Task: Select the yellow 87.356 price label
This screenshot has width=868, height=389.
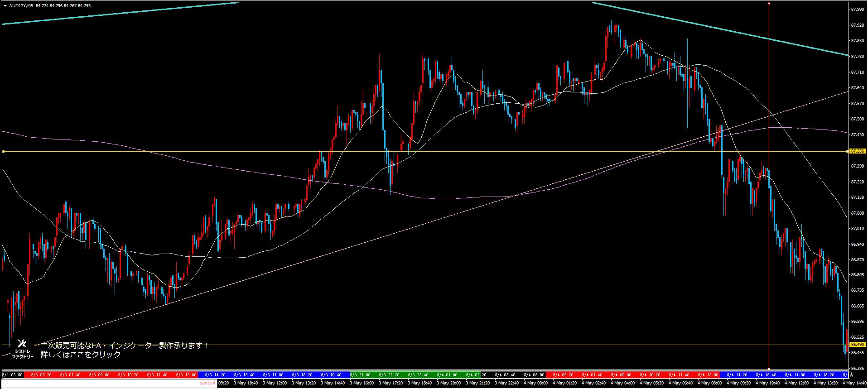Action: 858,151
